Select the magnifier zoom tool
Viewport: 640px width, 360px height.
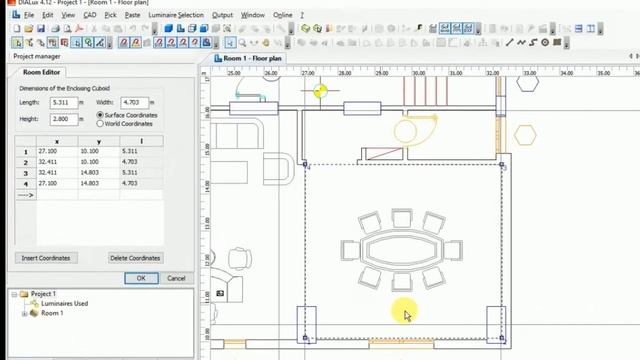click(x=242, y=42)
